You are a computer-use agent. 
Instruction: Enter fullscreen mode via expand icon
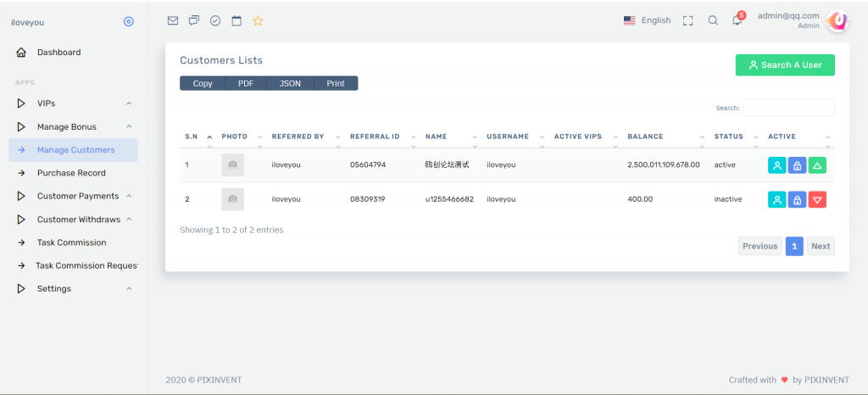point(688,20)
